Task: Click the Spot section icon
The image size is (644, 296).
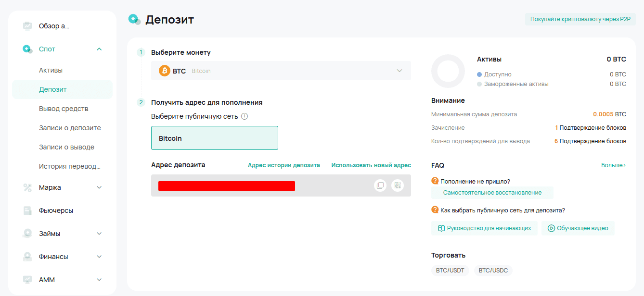Action: pyautogui.click(x=27, y=49)
